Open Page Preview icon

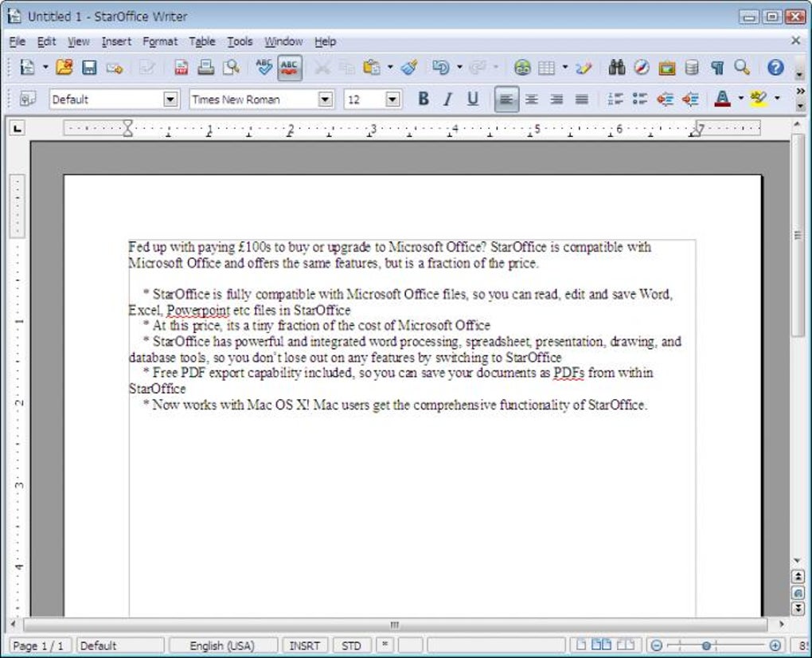click(x=230, y=68)
